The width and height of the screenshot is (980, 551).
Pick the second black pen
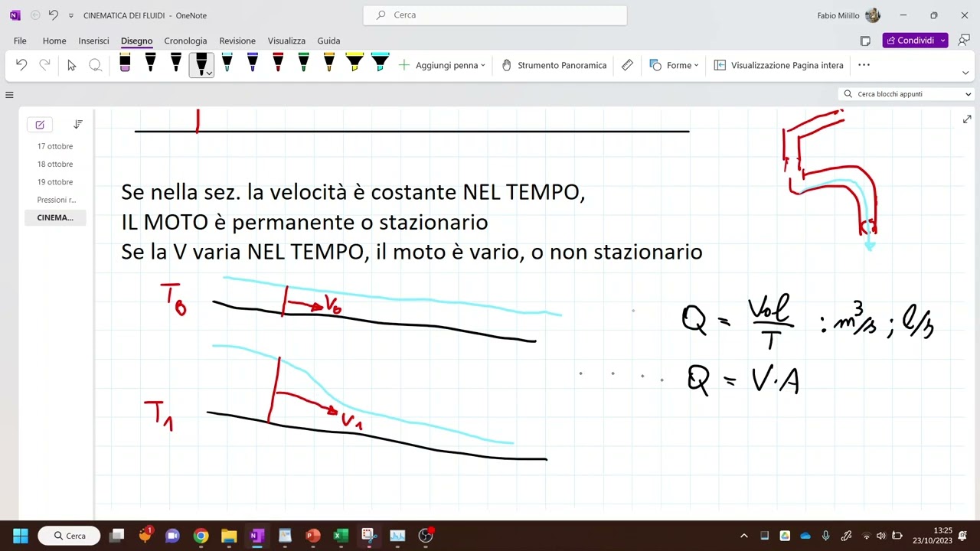tap(176, 64)
